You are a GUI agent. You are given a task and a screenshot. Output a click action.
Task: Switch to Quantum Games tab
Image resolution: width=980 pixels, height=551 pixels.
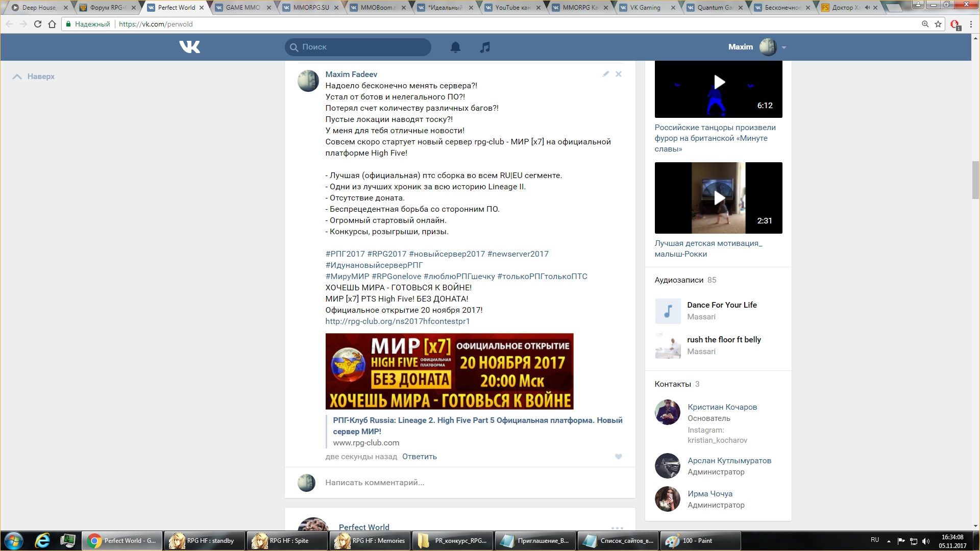pyautogui.click(x=715, y=8)
